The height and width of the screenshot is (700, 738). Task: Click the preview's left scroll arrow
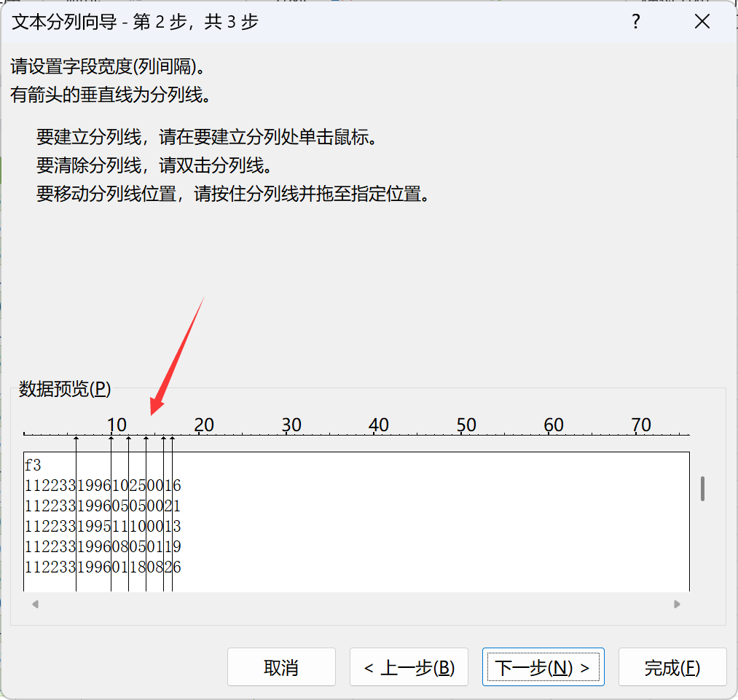34,604
